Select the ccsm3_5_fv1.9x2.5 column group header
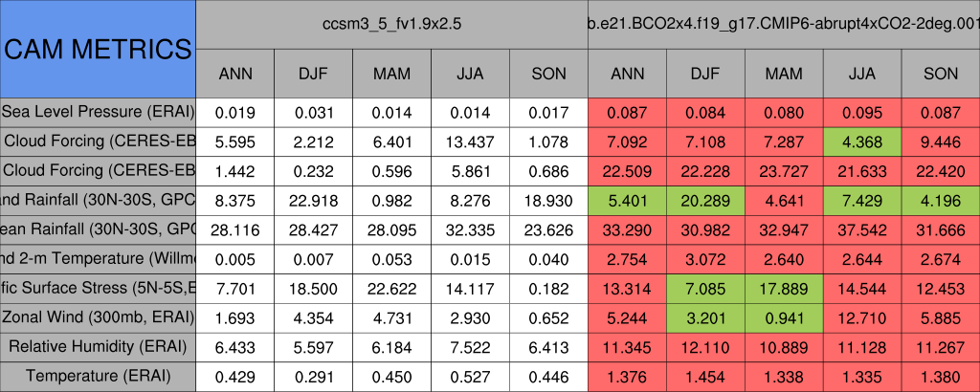 point(392,24)
